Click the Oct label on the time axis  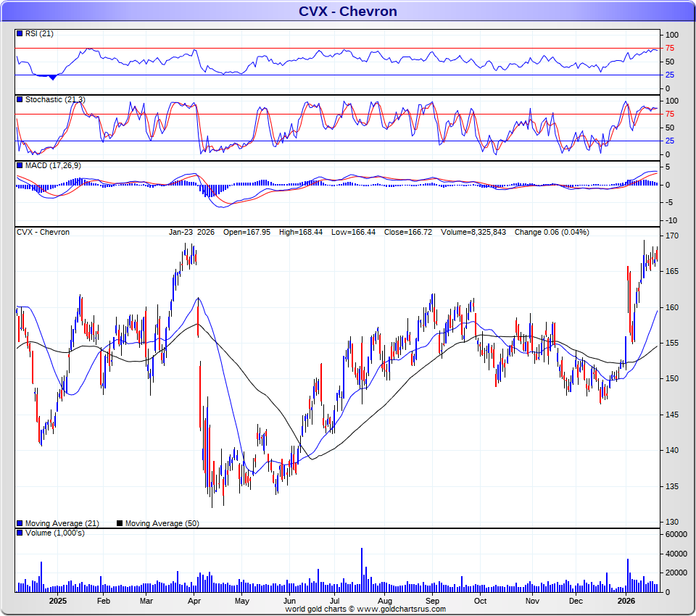(x=480, y=601)
